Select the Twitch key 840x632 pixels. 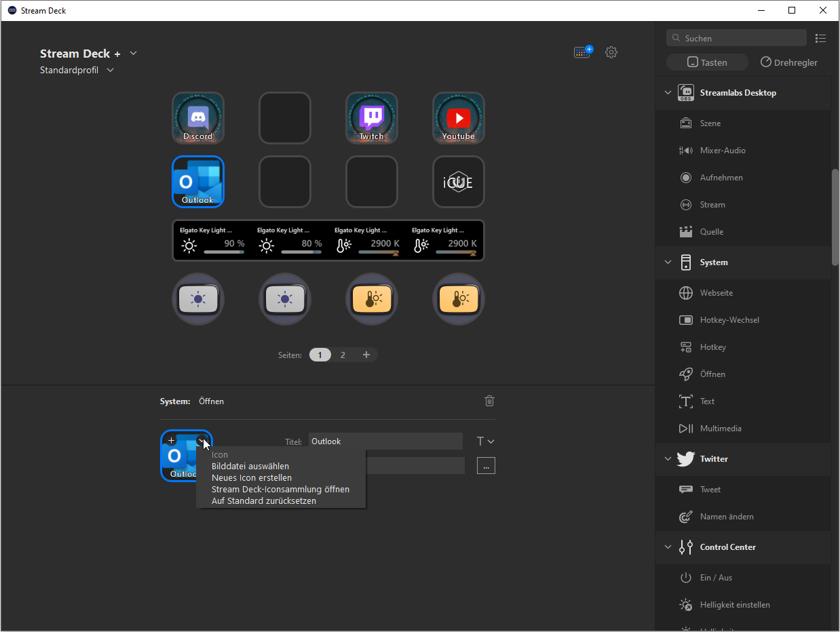click(x=372, y=118)
